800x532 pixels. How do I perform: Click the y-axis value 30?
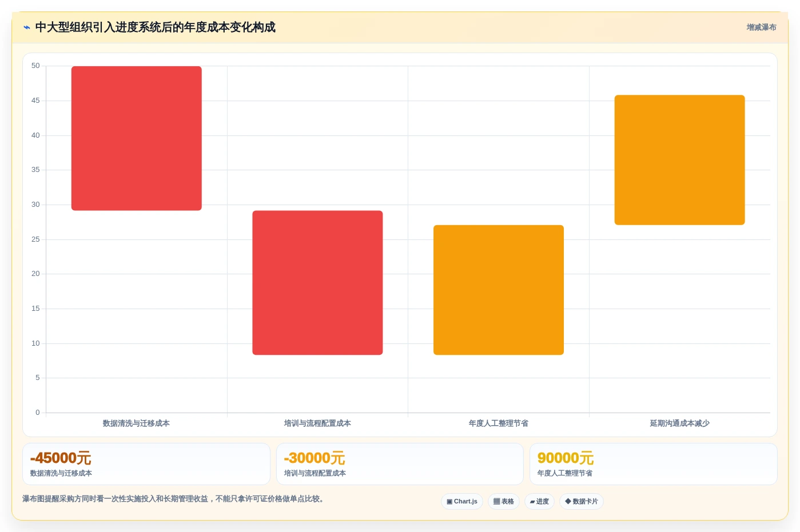coord(35,205)
